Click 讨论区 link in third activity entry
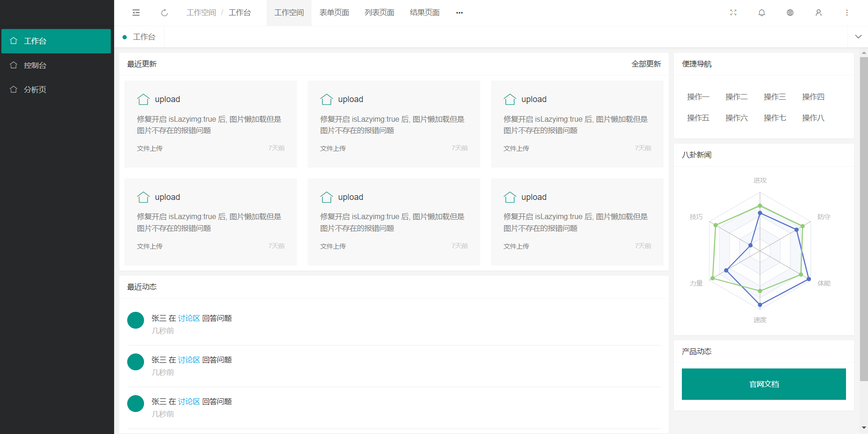 click(x=189, y=402)
